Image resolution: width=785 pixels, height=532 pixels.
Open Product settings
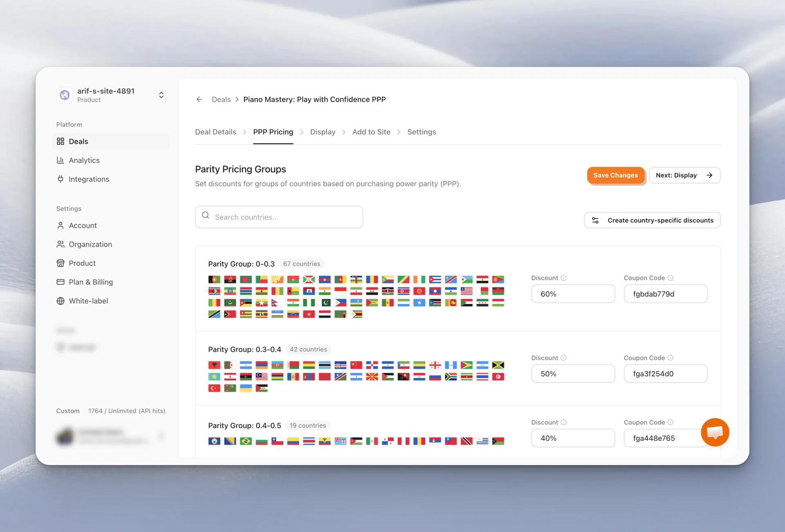click(111, 263)
